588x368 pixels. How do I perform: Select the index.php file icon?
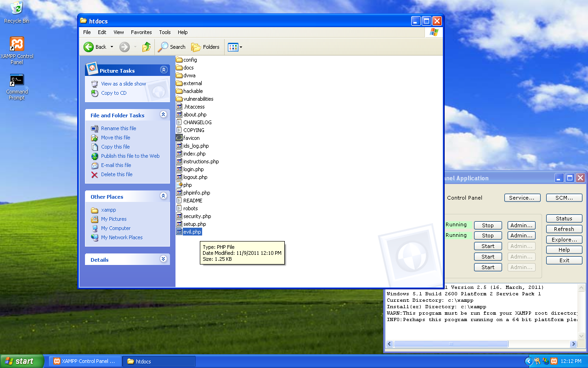tap(179, 154)
